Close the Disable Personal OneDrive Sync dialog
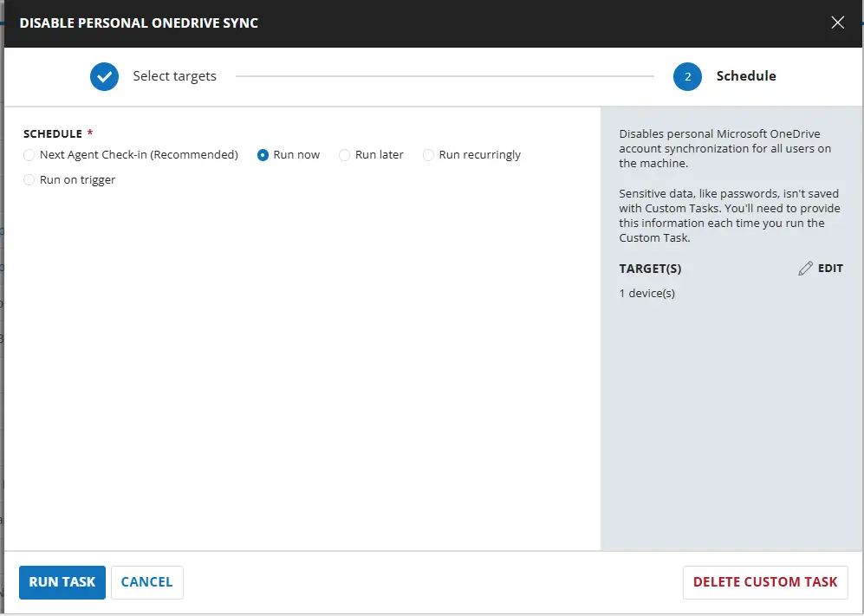The image size is (864, 616). pyautogui.click(x=837, y=23)
